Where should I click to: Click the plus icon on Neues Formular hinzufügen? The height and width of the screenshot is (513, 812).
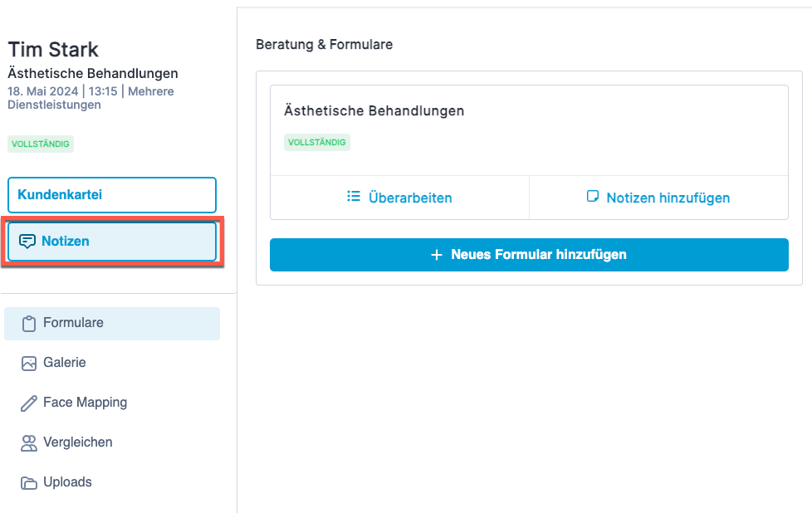pyautogui.click(x=437, y=255)
